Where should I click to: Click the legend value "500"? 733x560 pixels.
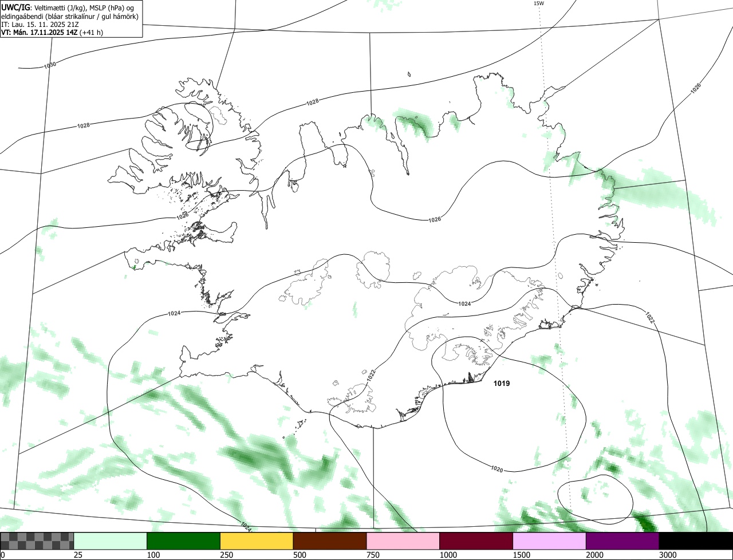pos(301,555)
